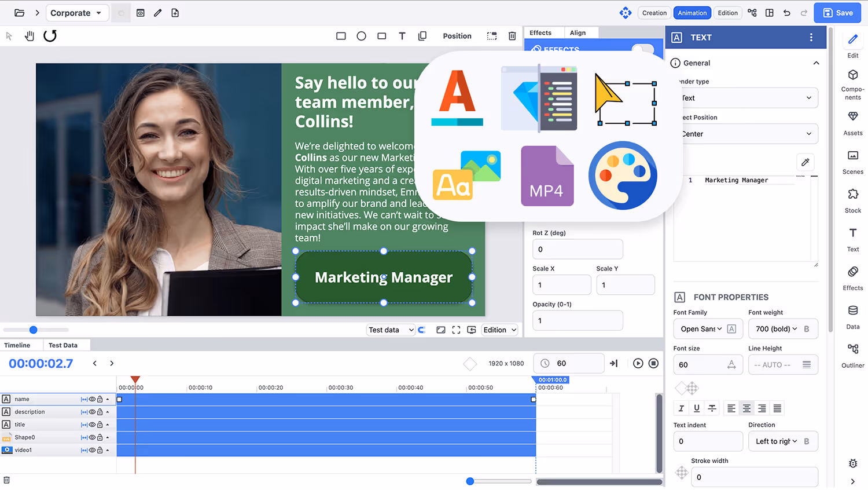Click the Opacity input field
Image resolution: width=868 pixels, height=490 pixels.
point(577,320)
